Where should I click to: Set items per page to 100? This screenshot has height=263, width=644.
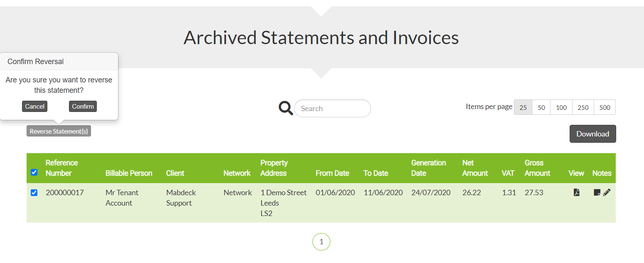coord(561,107)
